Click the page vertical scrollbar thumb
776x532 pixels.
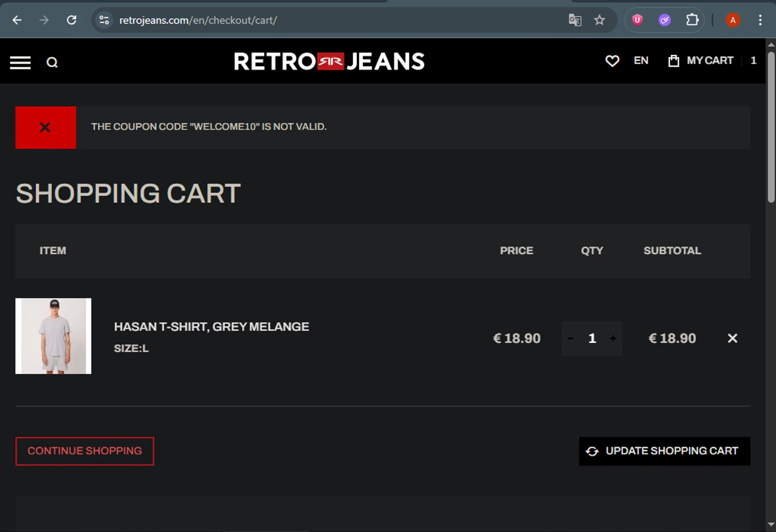click(771, 127)
